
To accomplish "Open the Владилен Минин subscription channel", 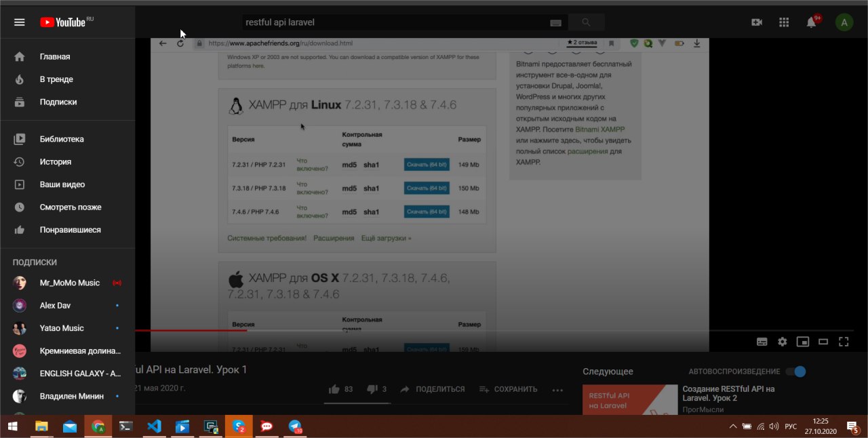I will click(x=67, y=396).
